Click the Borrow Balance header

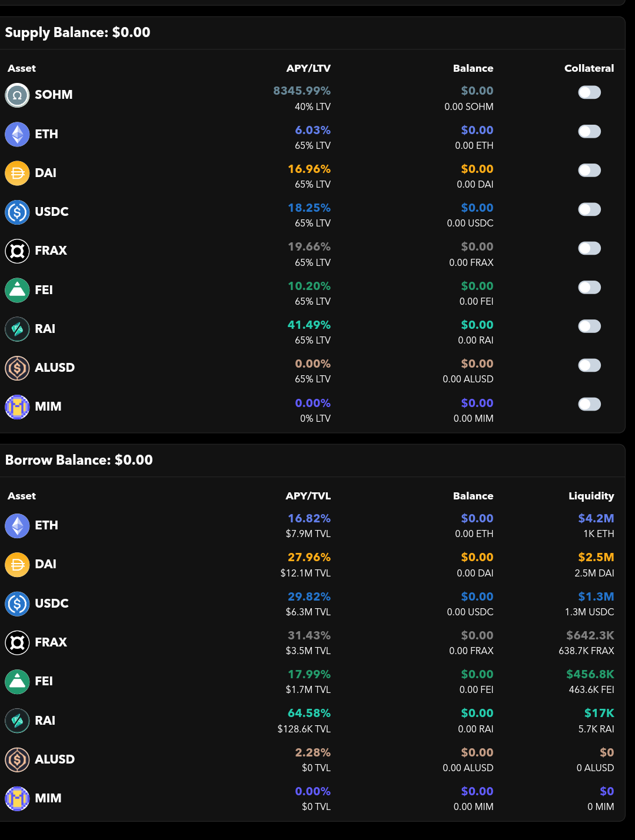[78, 461]
